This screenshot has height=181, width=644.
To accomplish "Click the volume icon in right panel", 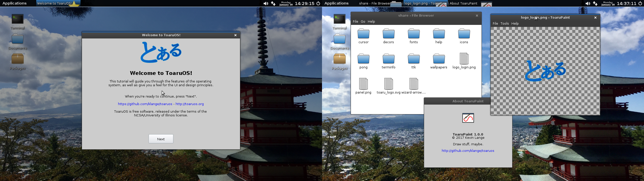I will (588, 4).
